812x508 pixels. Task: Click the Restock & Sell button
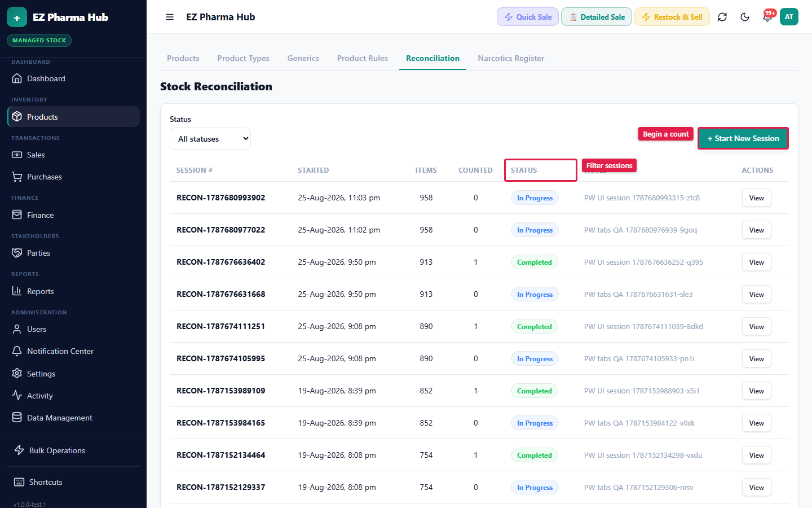click(x=672, y=17)
